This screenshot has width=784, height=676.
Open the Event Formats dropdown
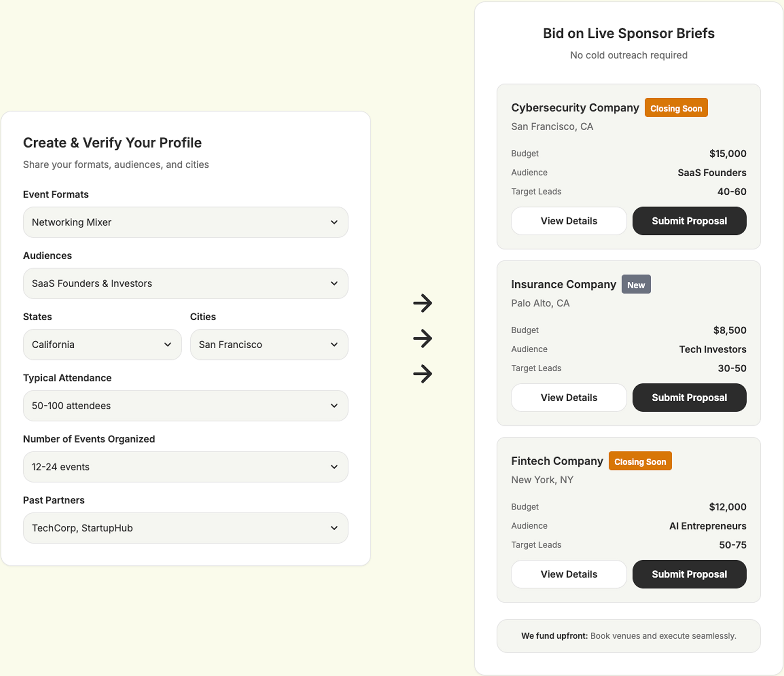(x=185, y=222)
